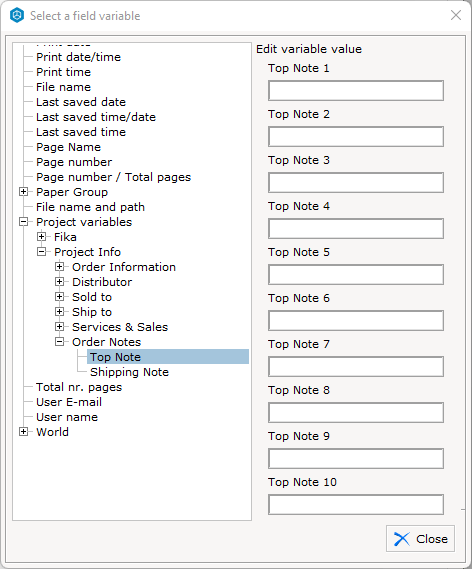The height and width of the screenshot is (569, 472).
Task: Expand the Paper Group node
Action: [23, 192]
